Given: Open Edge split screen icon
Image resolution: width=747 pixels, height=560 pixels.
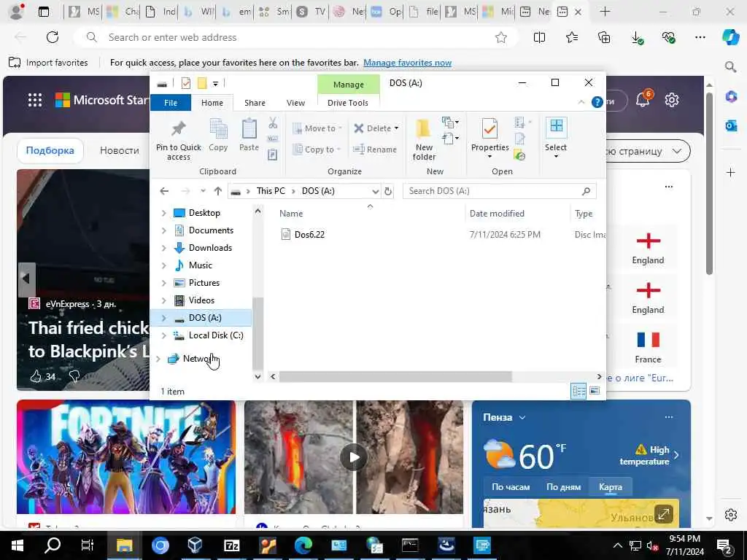Looking at the screenshot, I should [x=539, y=37].
